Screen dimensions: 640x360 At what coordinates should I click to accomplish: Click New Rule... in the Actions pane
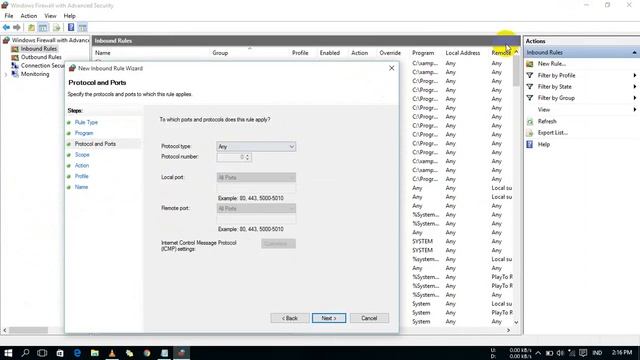click(551, 64)
